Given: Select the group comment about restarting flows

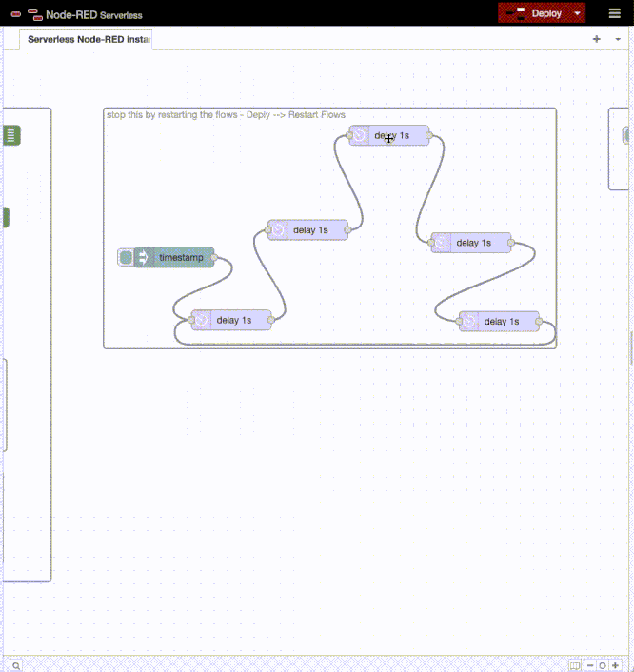Looking at the screenshot, I should point(226,114).
